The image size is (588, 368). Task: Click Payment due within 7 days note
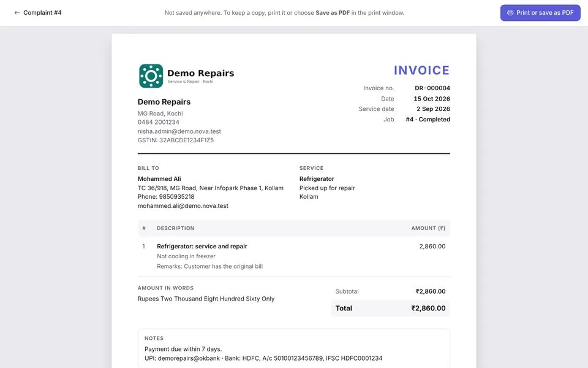click(183, 349)
